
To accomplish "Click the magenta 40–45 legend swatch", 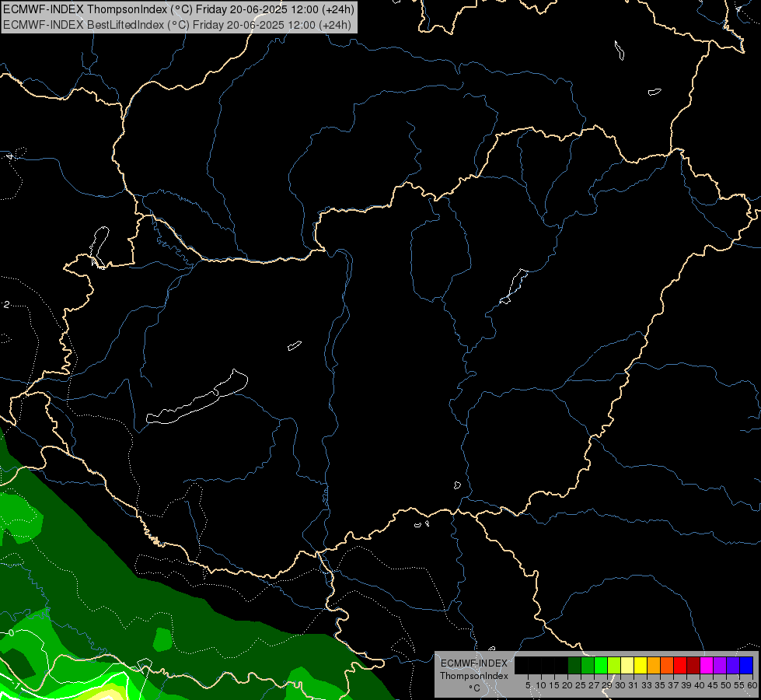I will [x=707, y=665].
